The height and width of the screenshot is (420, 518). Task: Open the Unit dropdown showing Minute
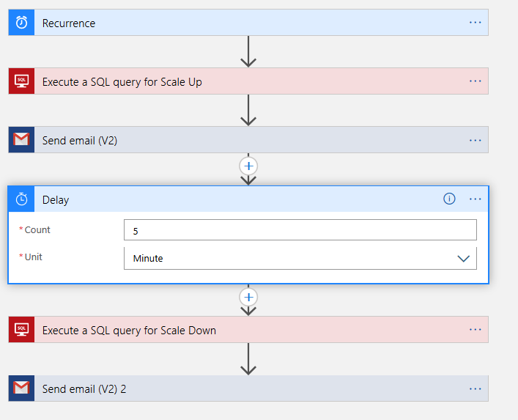tap(300, 258)
